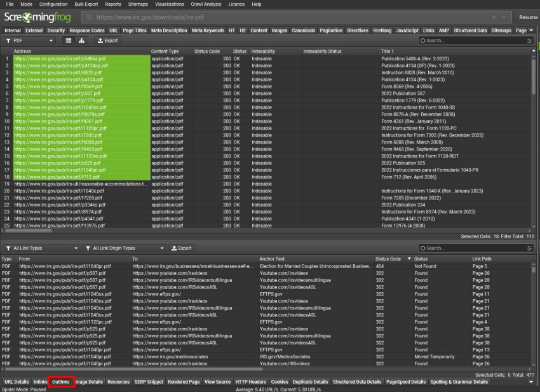Click the lower Export button

click(x=182, y=248)
